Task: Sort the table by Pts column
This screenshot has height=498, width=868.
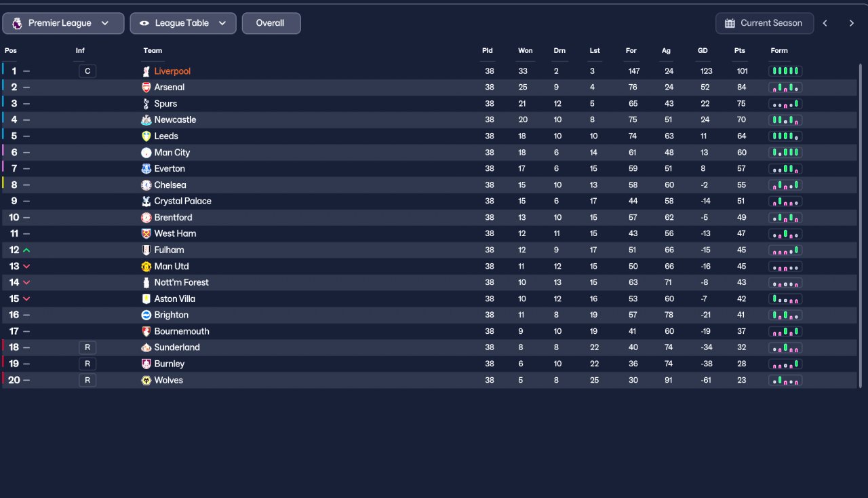Action: (x=739, y=51)
